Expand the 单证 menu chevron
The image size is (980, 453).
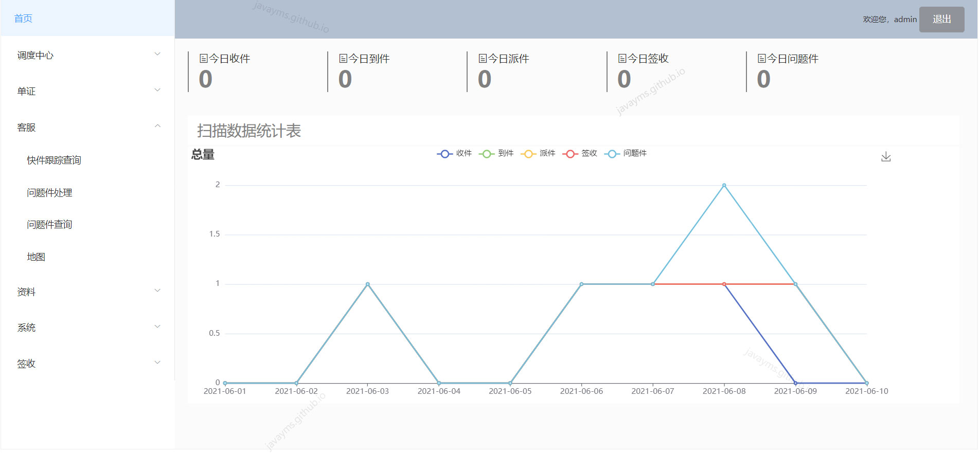pos(157,90)
